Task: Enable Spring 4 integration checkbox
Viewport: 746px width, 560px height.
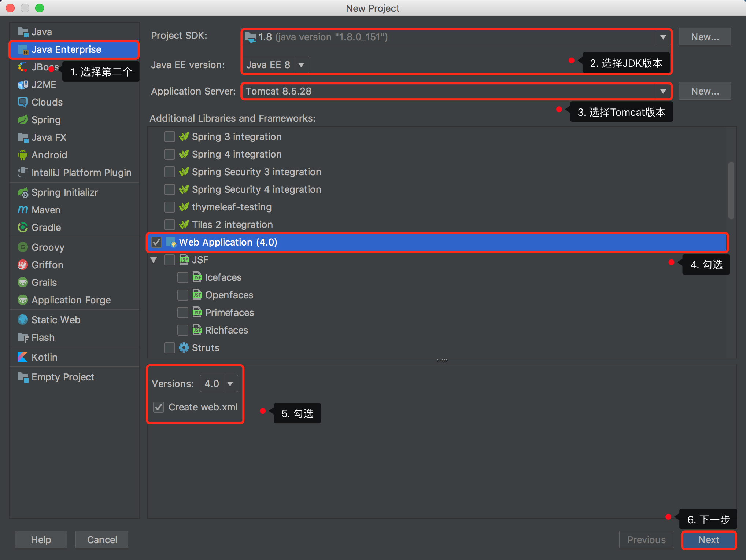Action: [x=170, y=154]
